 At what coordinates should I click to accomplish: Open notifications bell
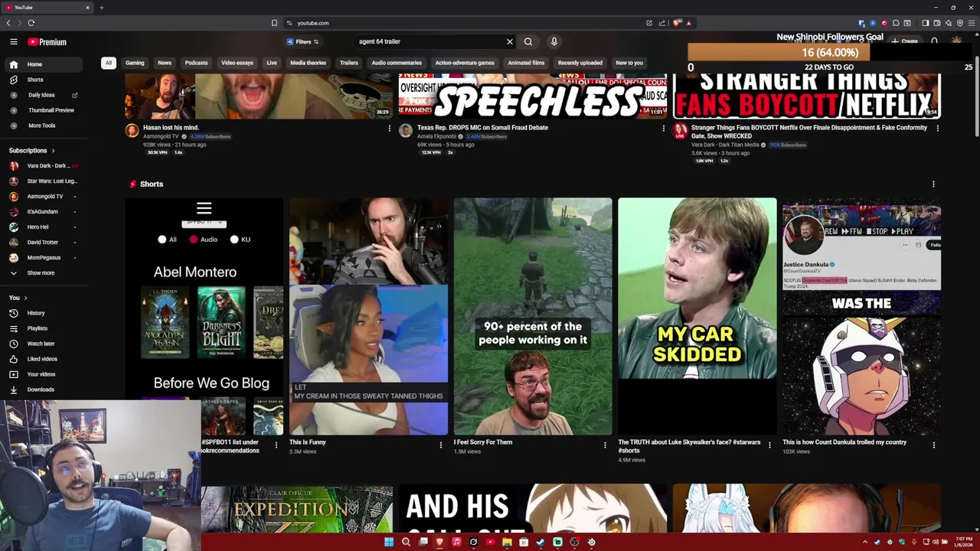point(935,41)
